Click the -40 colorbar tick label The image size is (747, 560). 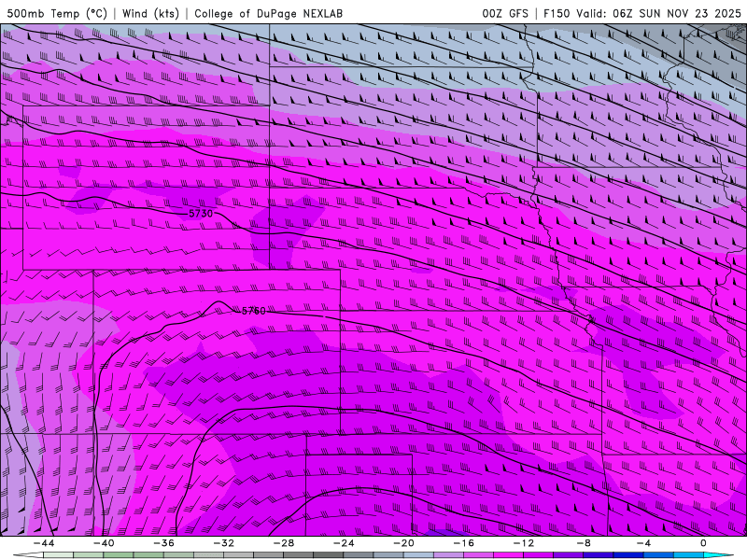[104, 543]
